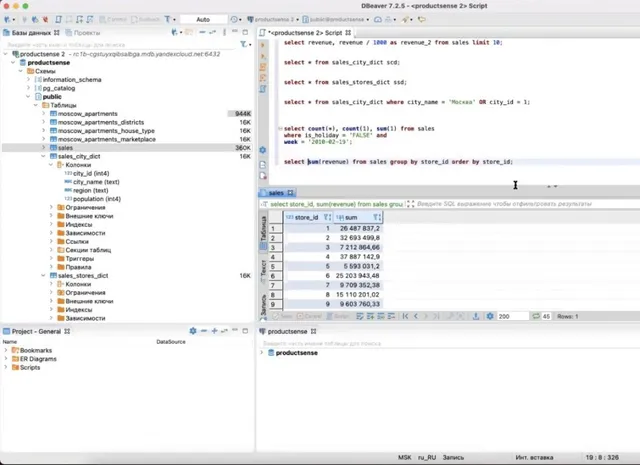Expand information_schema schema node

point(29,80)
